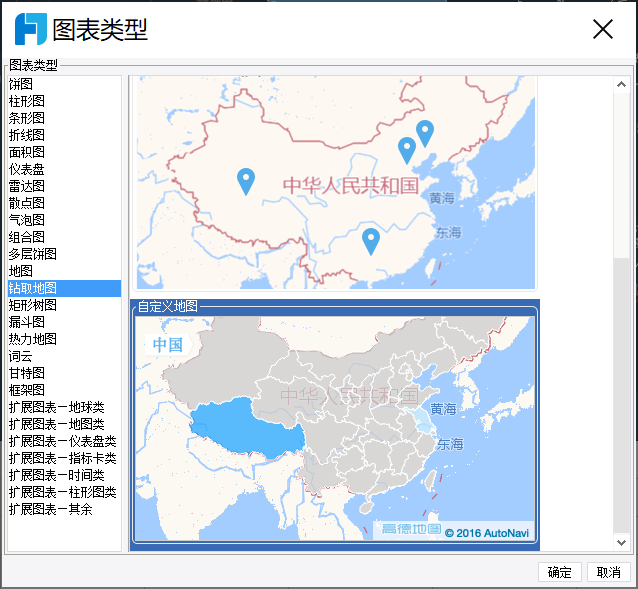Select highlighted 钻取地图 entry

pos(64,288)
